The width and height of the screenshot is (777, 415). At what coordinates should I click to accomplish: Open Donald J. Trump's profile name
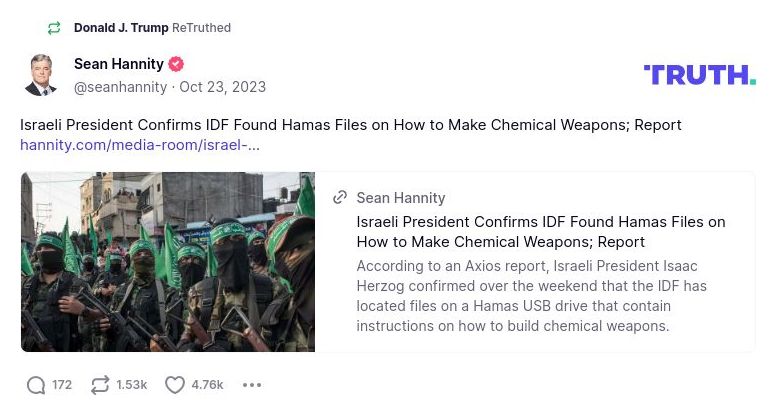point(121,28)
